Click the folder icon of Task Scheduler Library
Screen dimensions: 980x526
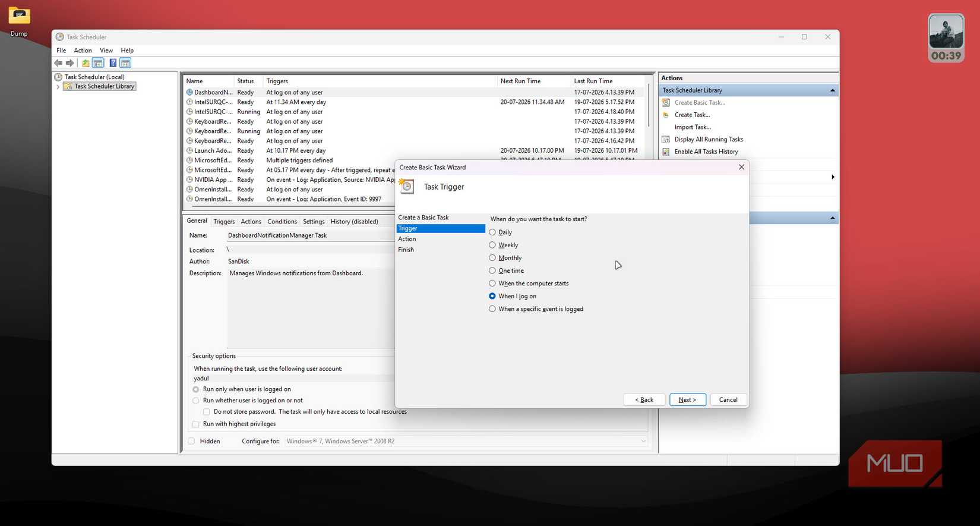68,86
